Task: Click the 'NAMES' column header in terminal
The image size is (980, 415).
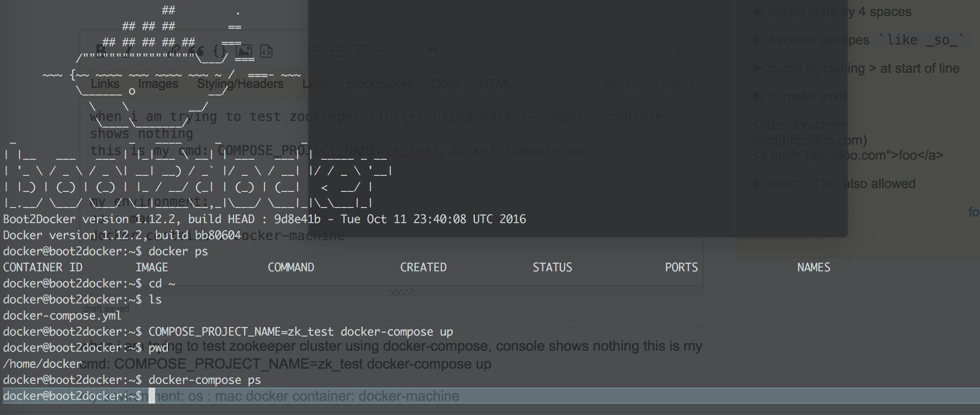Action: pyautogui.click(x=814, y=268)
